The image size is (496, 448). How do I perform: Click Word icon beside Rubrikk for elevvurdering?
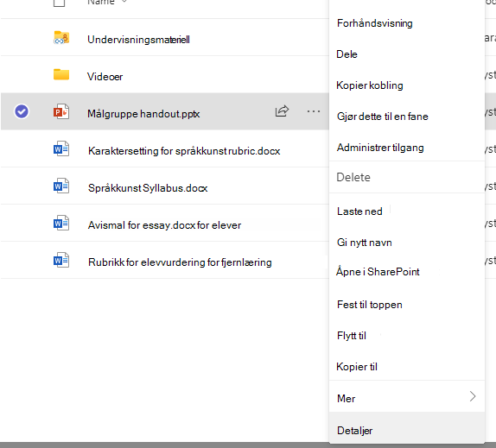(x=61, y=260)
